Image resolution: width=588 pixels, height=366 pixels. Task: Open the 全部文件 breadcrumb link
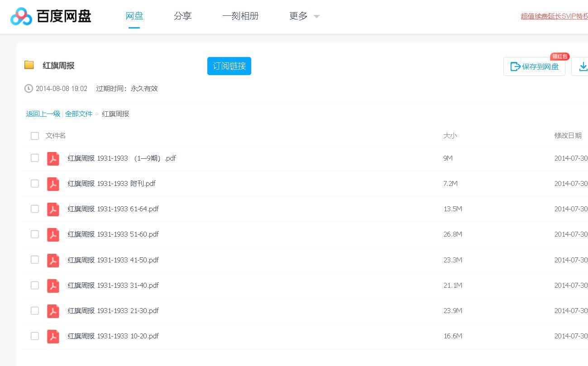[79, 114]
